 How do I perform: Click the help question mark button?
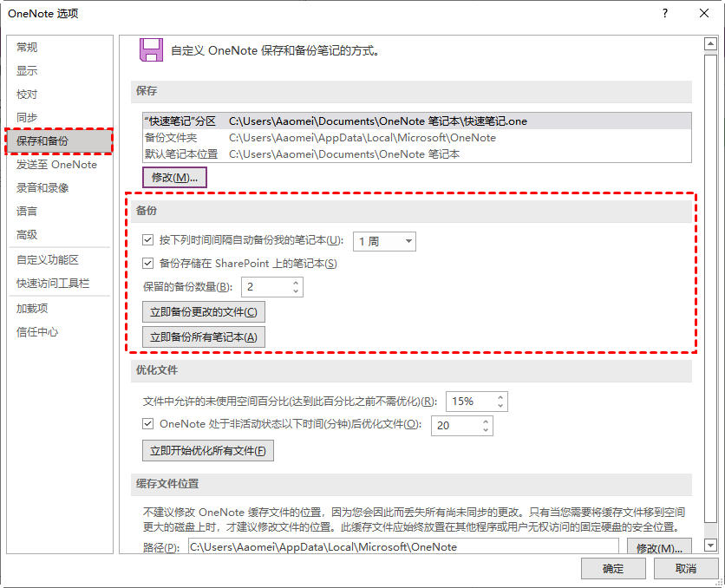[664, 14]
